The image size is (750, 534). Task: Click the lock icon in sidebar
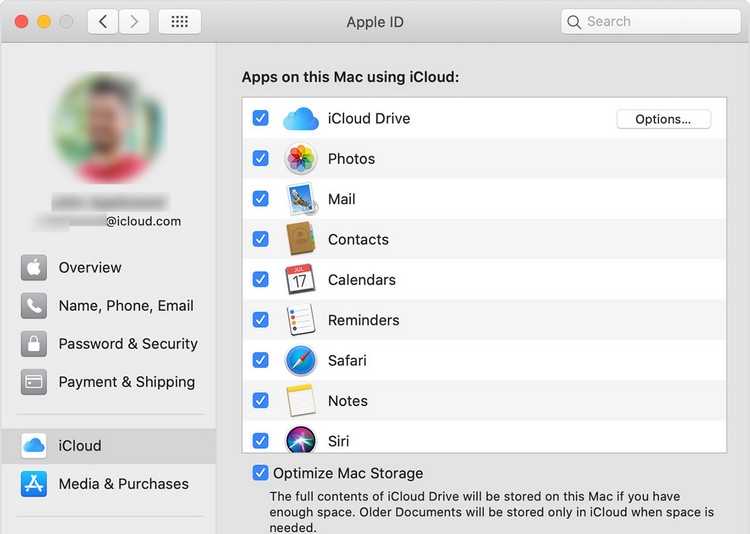[x=33, y=344]
